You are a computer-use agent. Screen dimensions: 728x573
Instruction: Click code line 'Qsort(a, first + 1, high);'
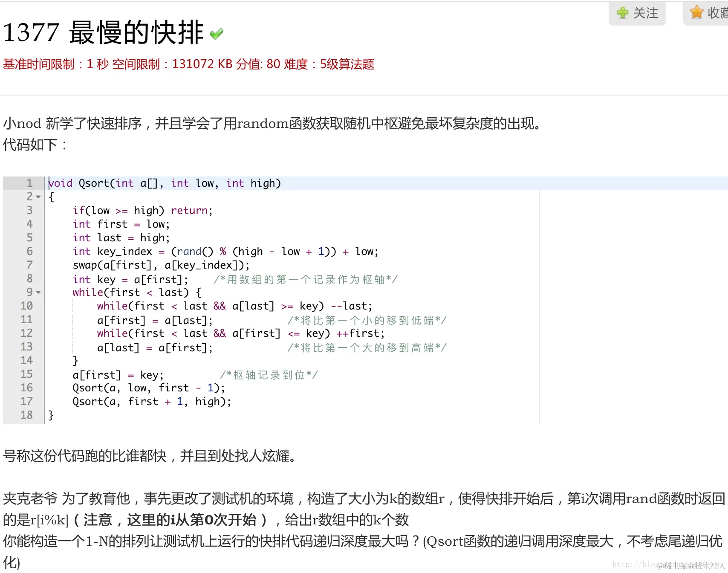click(152, 402)
